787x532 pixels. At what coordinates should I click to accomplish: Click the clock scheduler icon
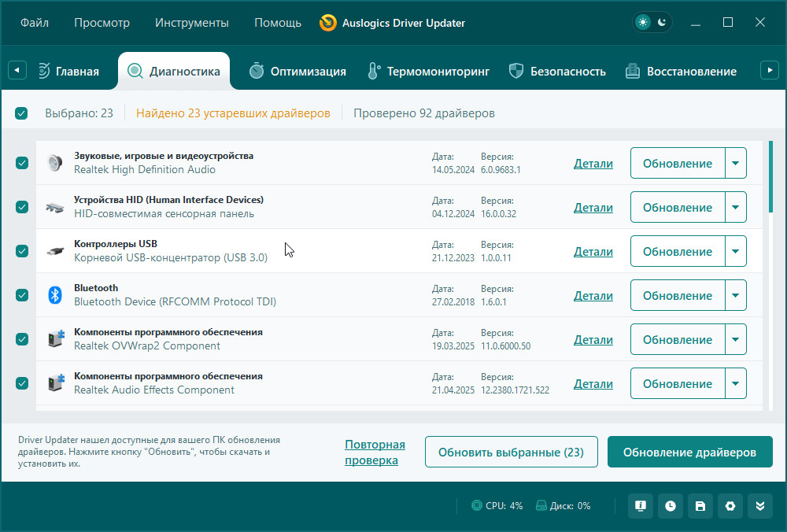click(x=671, y=506)
